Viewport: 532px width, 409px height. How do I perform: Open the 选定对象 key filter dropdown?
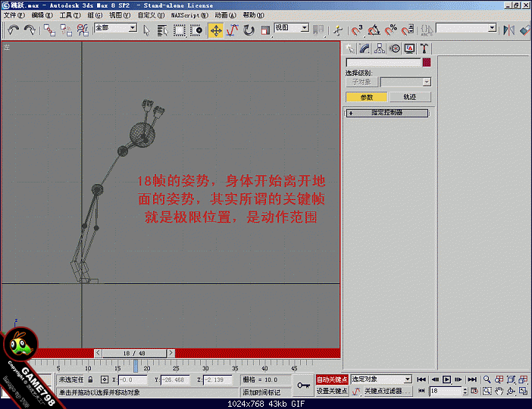tap(408, 379)
